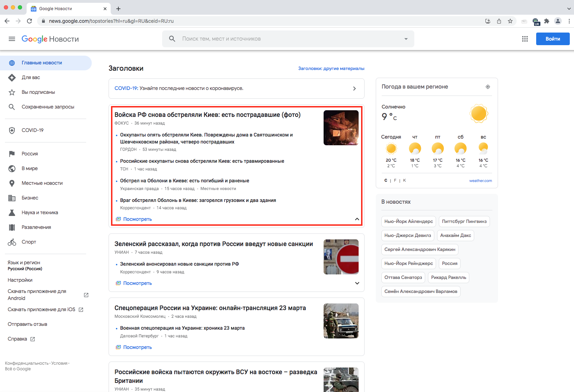Click the UK flag extension icon
This screenshot has width=574, height=392.
click(536, 22)
